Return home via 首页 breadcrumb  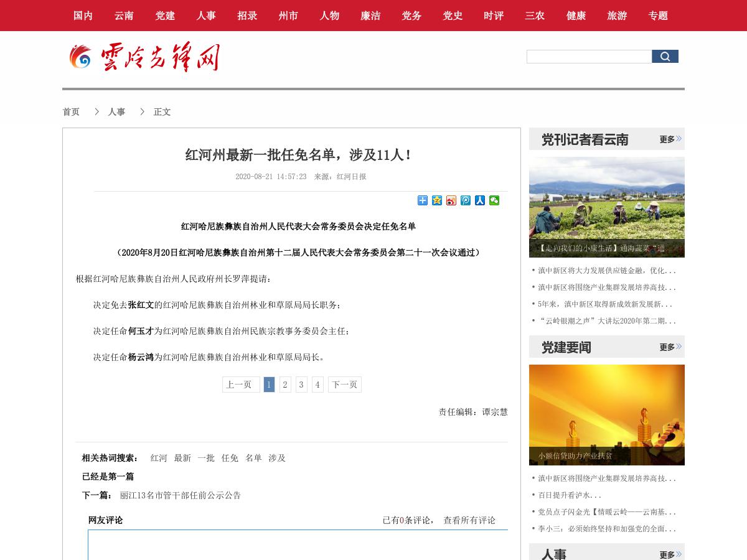point(71,111)
